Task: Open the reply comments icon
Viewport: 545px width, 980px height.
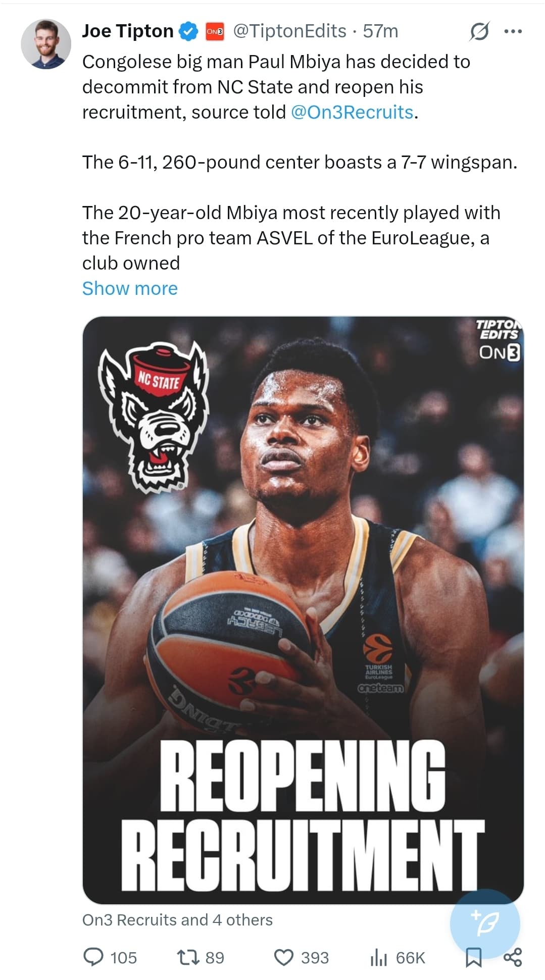Action: [93, 957]
